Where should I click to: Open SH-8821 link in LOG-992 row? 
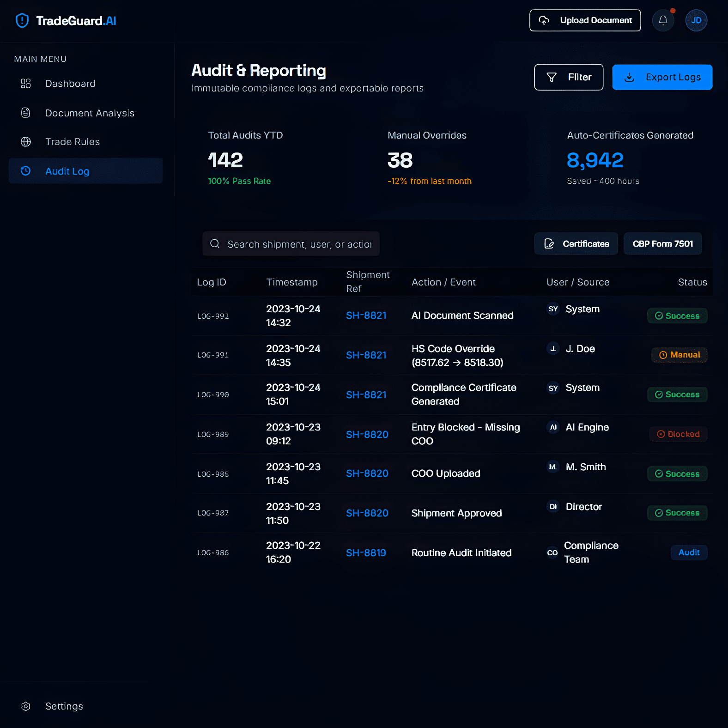point(366,315)
